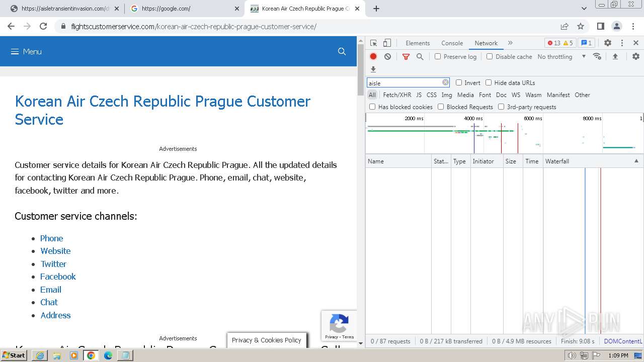Screen dimensions: 644x362
Task: Clear the 'aisle' filter text
Action: pyautogui.click(x=445, y=82)
